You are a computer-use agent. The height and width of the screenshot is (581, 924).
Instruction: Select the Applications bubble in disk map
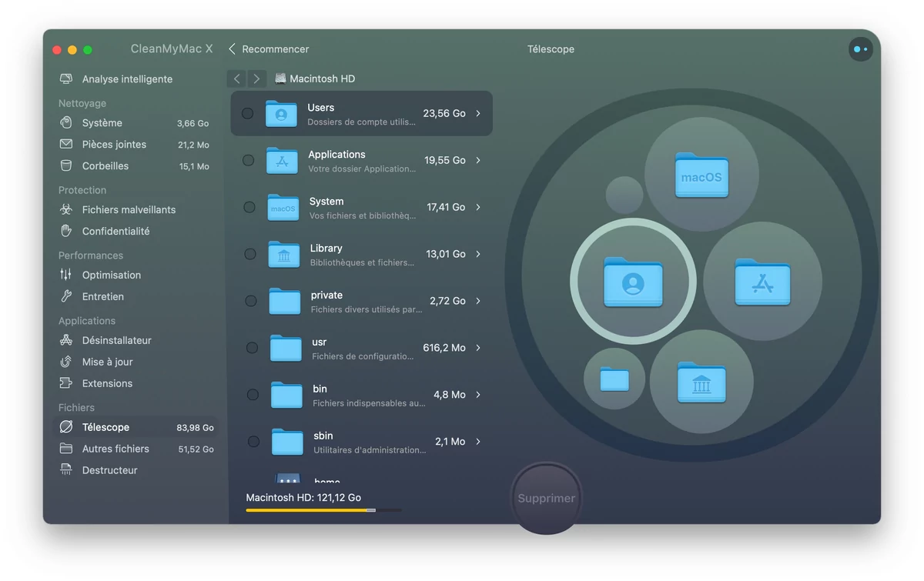(762, 282)
